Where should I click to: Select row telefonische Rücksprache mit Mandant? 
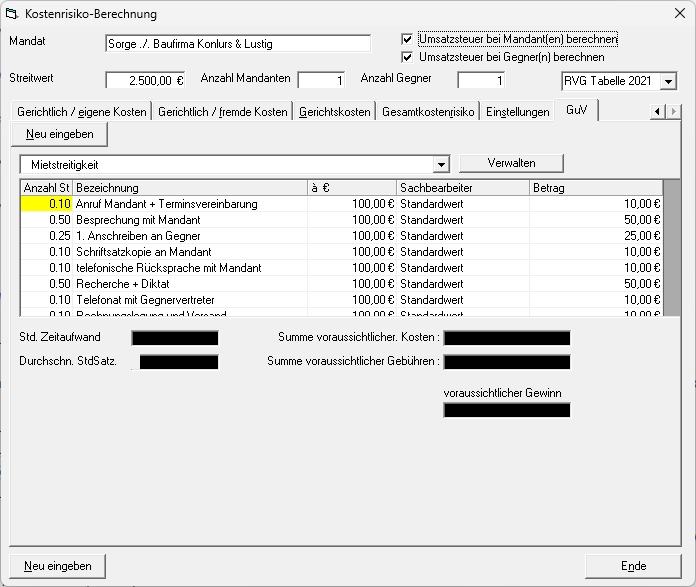click(x=342, y=268)
